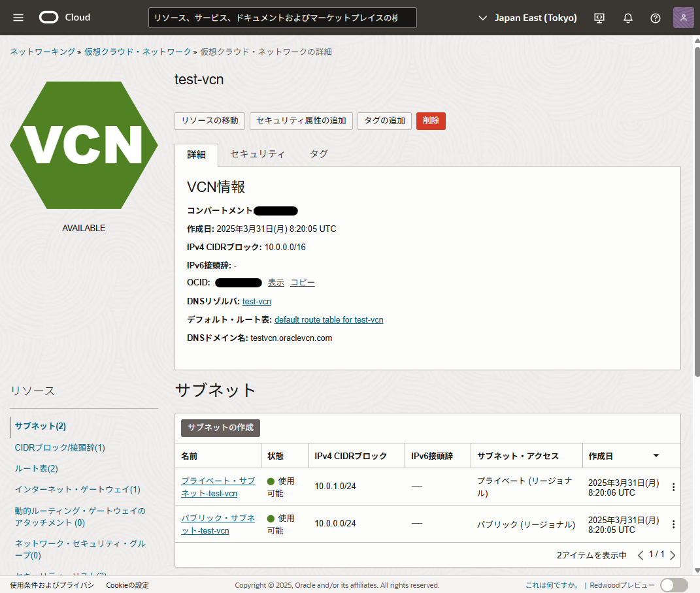This screenshot has height=593, width=700.
Task: Open インターネット・ゲートウェイ(1) resource
Action: tap(77, 489)
